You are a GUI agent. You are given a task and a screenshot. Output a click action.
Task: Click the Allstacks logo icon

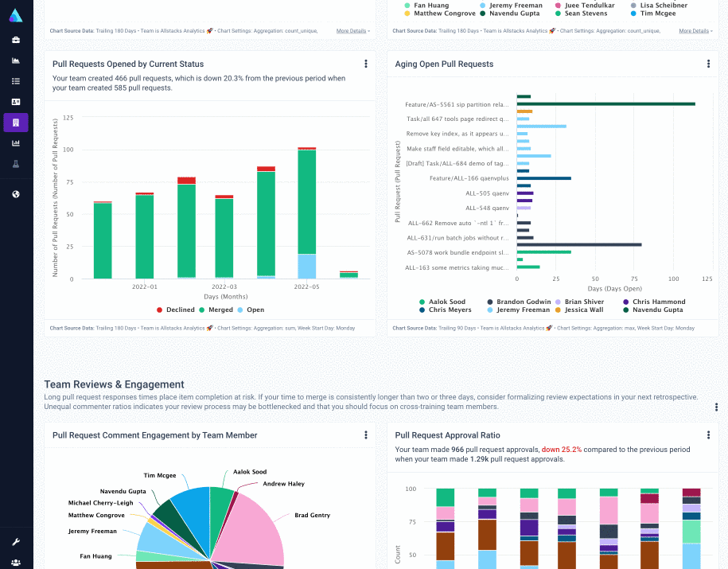click(x=16, y=16)
